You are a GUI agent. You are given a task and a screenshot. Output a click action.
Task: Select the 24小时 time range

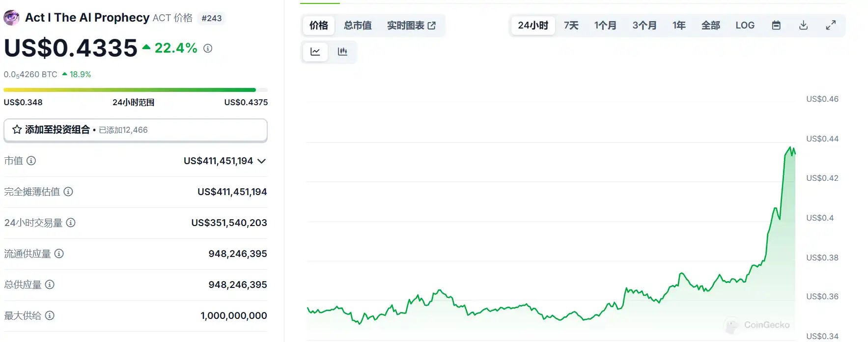click(x=533, y=26)
